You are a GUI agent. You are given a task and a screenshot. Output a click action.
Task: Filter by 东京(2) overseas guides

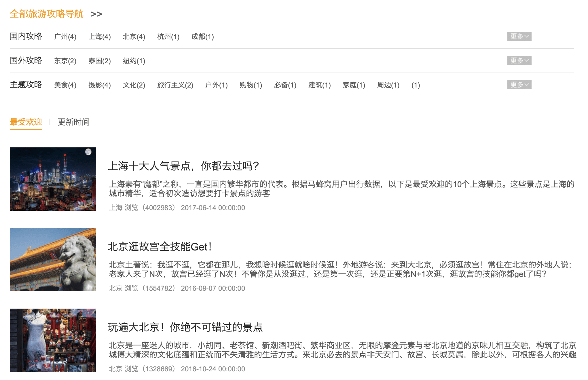pyautogui.click(x=65, y=61)
